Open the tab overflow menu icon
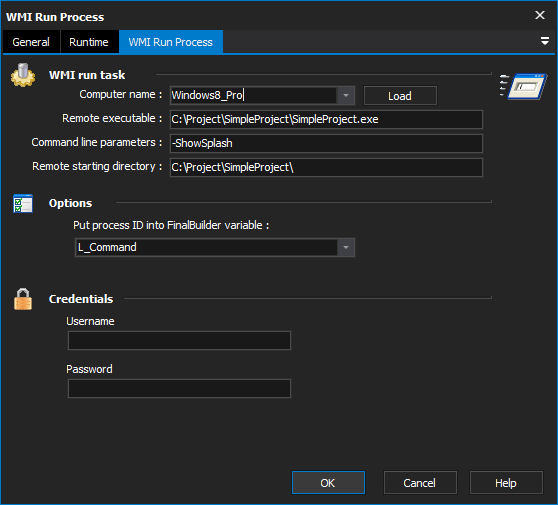 pos(544,41)
